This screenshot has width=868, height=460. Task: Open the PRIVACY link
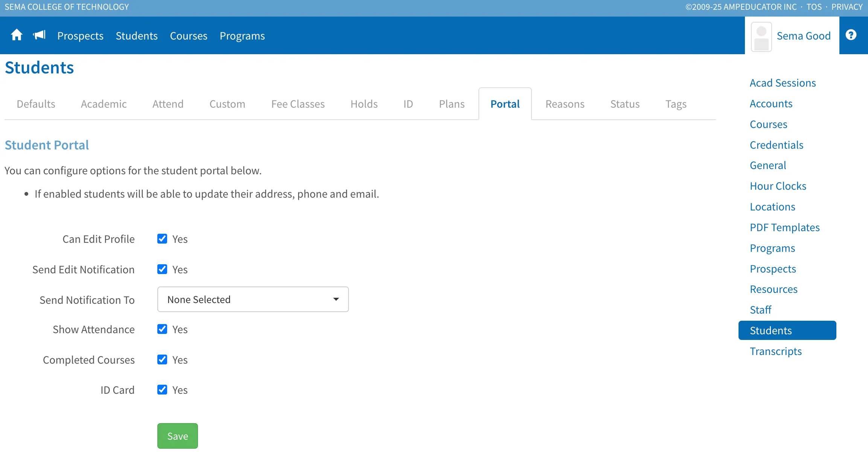coord(847,7)
